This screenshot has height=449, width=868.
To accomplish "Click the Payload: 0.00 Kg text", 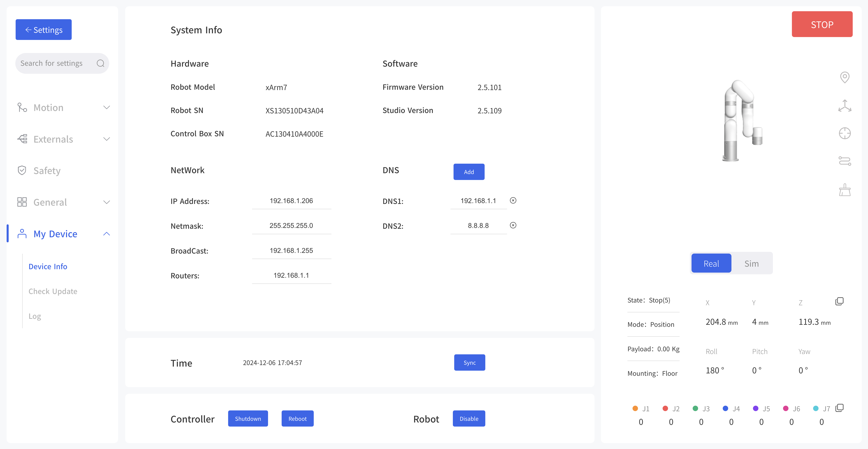I will [653, 349].
